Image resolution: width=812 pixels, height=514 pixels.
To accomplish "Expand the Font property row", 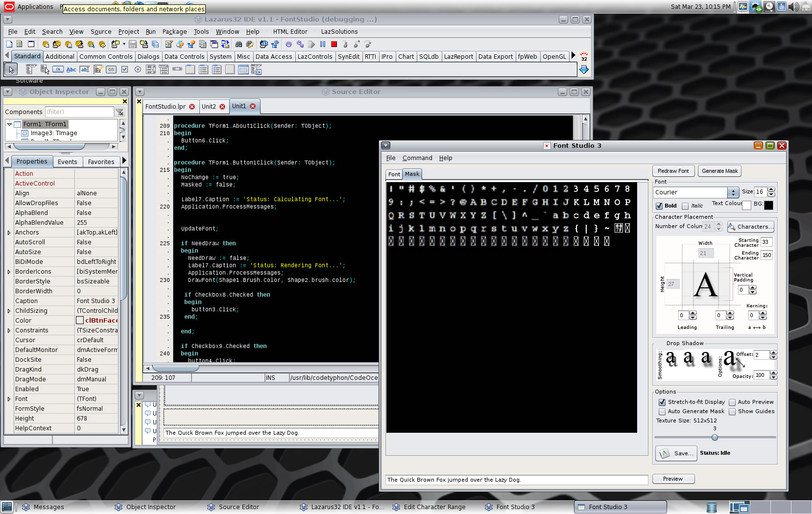I will pyautogui.click(x=9, y=399).
